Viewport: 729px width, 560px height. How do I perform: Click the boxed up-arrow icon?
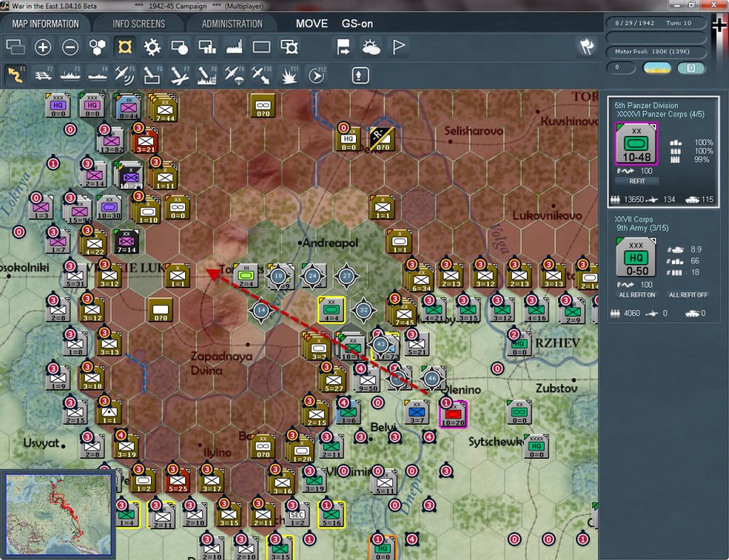(360, 75)
